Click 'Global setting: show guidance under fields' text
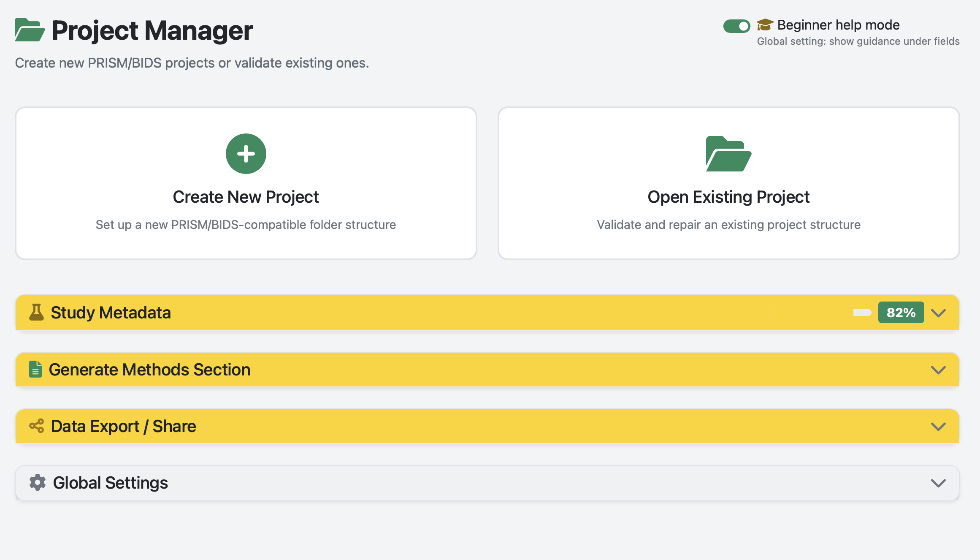This screenshot has width=980, height=560. (858, 41)
